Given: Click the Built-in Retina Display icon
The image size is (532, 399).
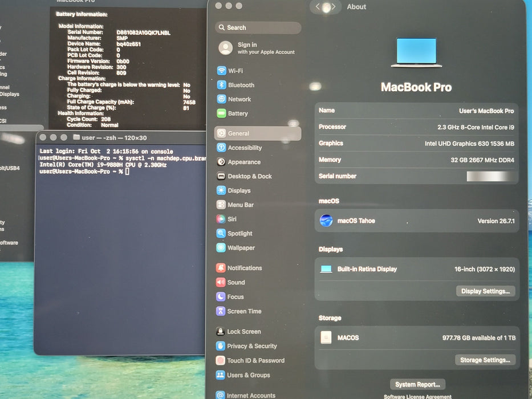Looking at the screenshot, I should (x=326, y=269).
